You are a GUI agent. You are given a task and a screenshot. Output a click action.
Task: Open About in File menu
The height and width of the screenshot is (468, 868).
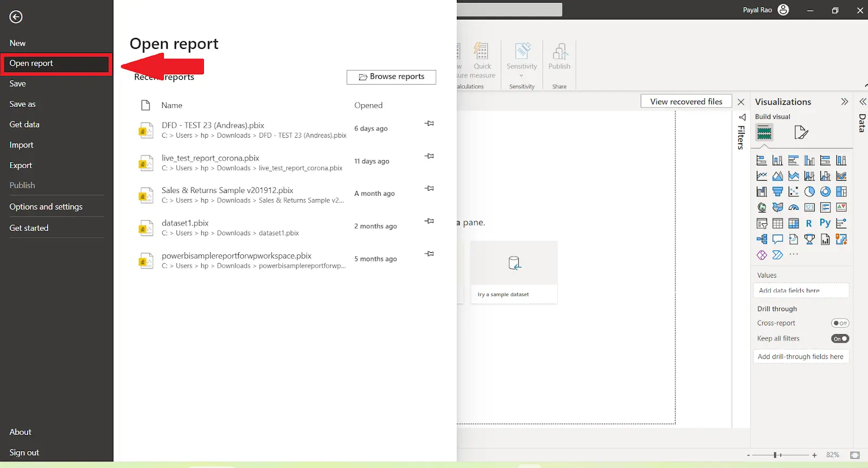point(20,432)
